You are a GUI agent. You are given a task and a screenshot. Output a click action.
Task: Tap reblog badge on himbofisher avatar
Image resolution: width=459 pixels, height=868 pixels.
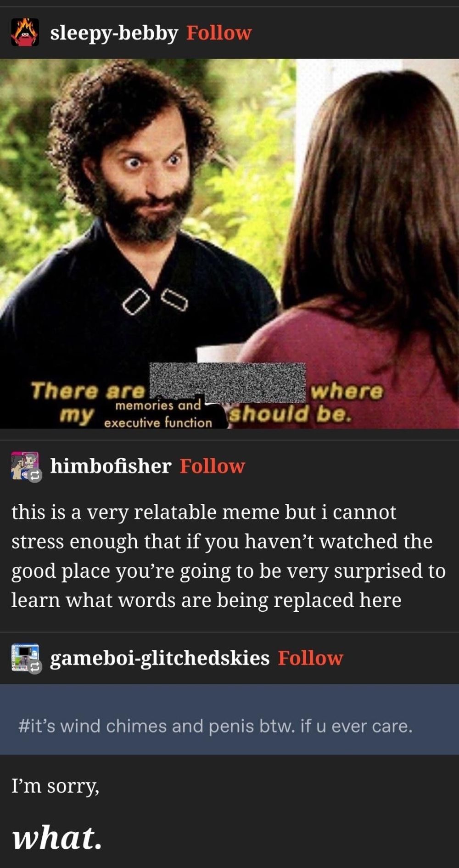click(x=35, y=476)
